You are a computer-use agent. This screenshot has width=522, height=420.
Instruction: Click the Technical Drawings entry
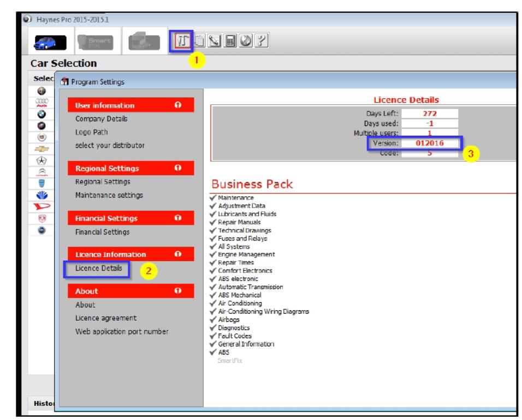click(x=245, y=230)
